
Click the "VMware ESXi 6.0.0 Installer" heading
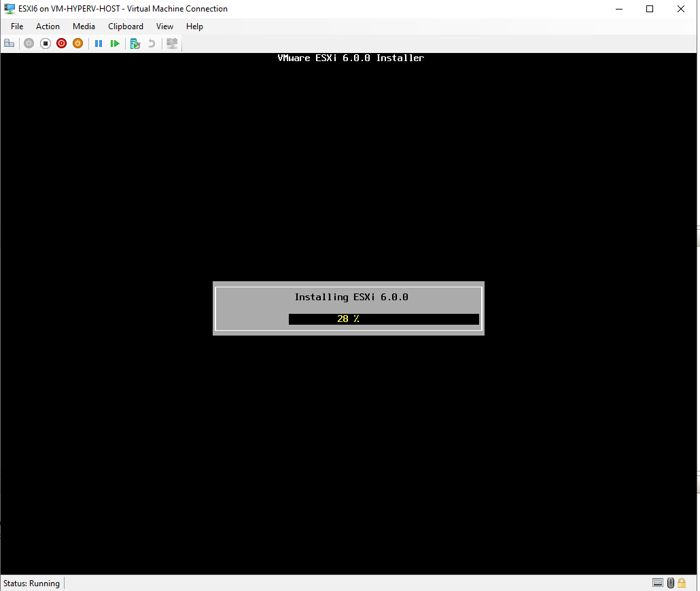click(351, 58)
